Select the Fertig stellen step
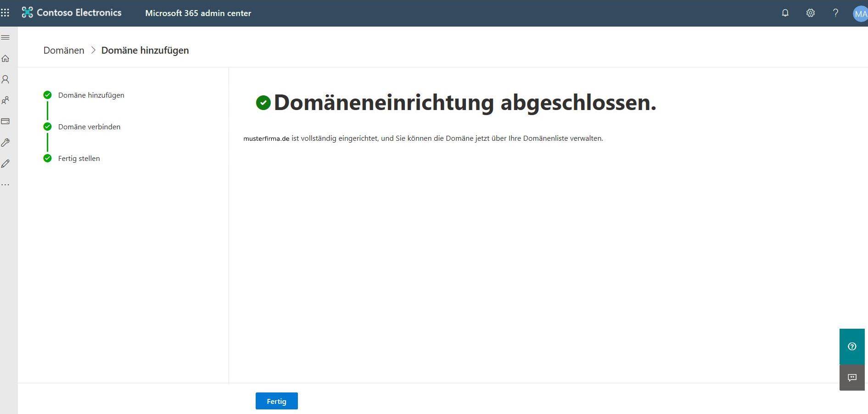This screenshot has height=414, width=868. pos(79,159)
